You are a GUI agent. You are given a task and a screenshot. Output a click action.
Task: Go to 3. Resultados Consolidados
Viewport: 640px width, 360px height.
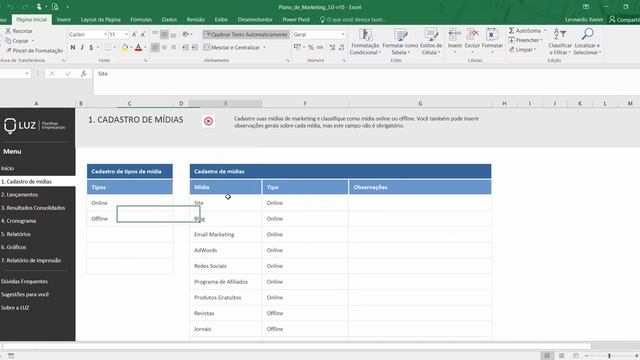[33, 208]
